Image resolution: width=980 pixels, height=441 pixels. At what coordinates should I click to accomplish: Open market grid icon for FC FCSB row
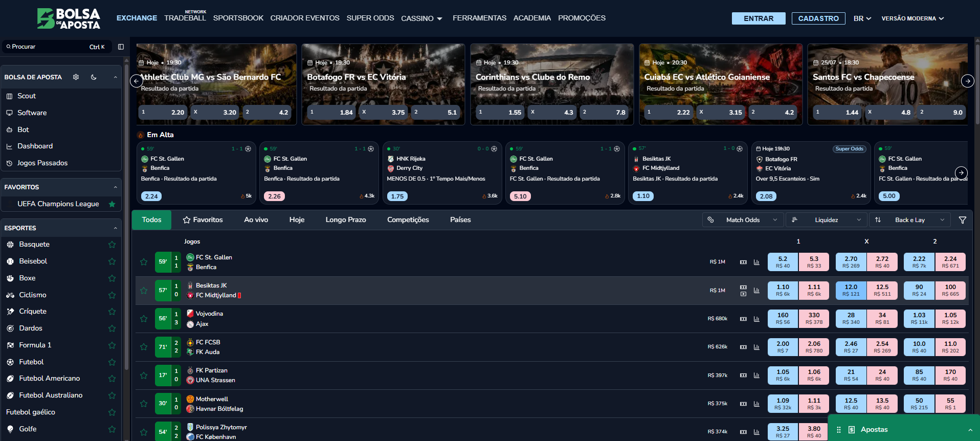click(x=743, y=347)
